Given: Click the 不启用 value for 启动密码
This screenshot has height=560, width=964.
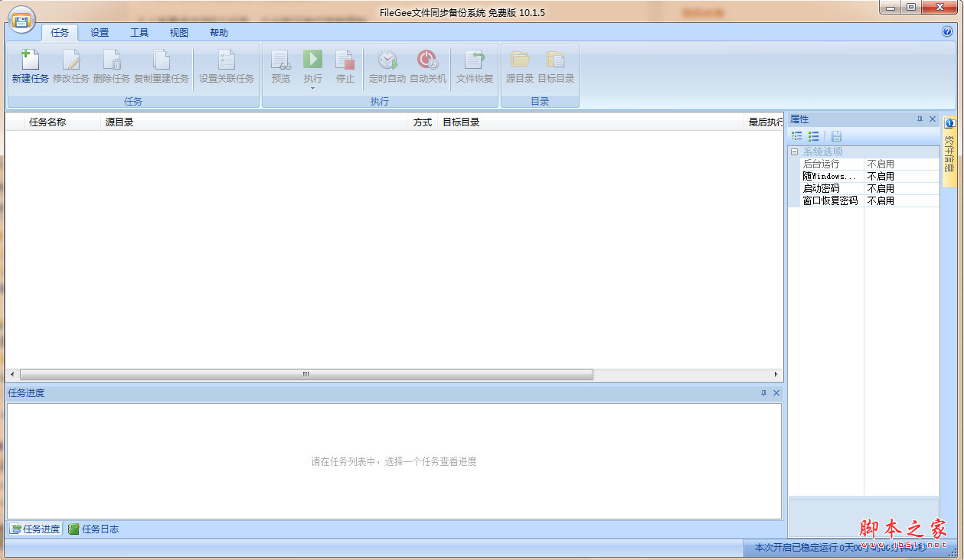Looking at the screenshot, I should click(881, 188).
